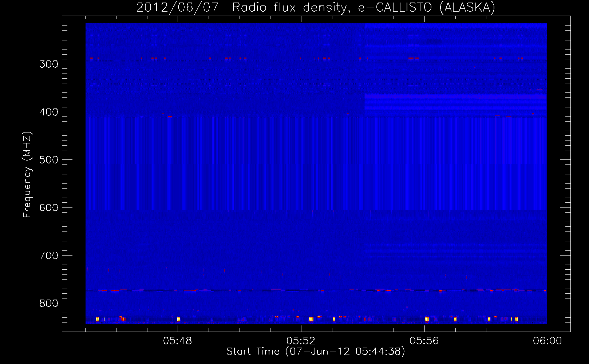Click the 400 frequency tick label

49,112
